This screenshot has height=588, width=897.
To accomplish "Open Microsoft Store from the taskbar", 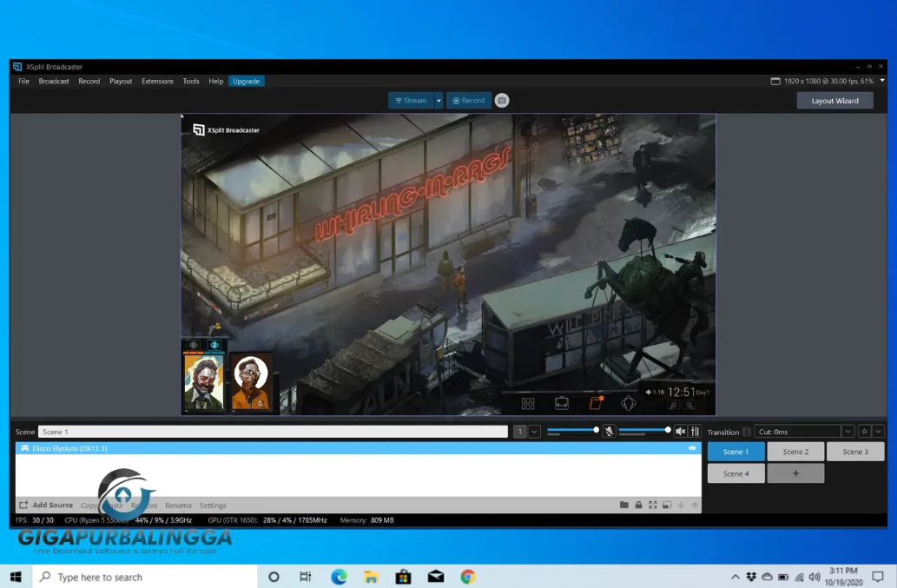I will [x=403, y=577].
